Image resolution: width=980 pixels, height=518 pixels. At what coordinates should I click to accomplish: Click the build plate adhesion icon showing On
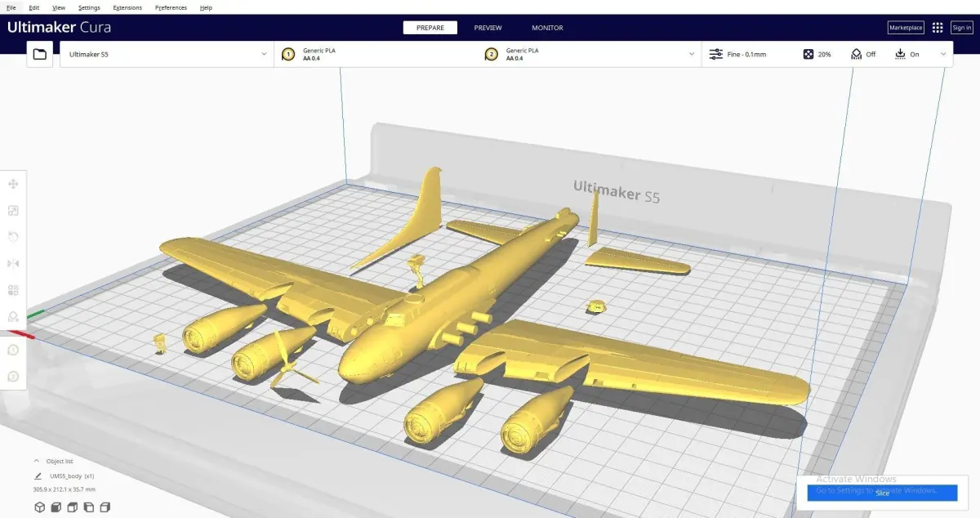[x=900, y=54]
